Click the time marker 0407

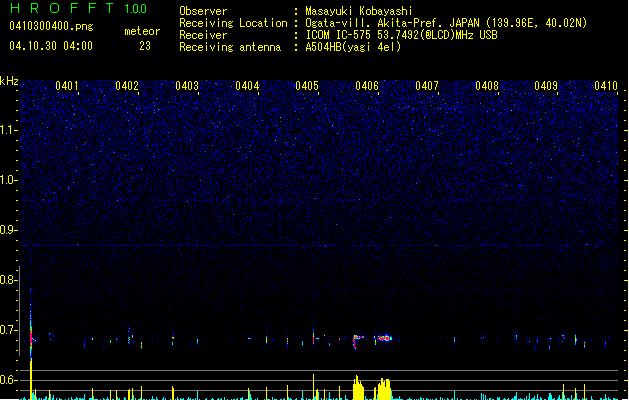(x=427, y=86)
